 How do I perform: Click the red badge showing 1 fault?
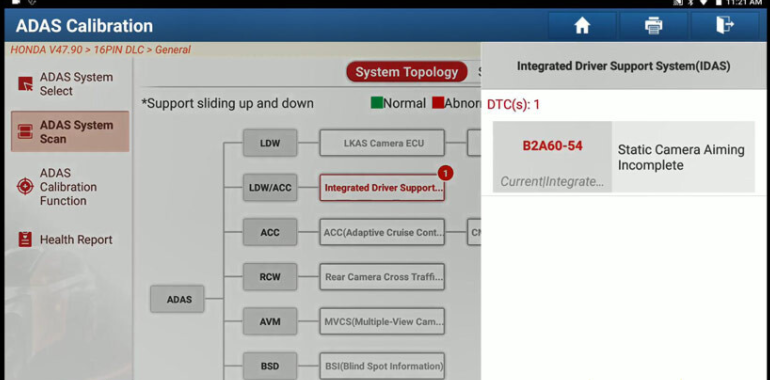pyautogui.click(x=445, y=173)
